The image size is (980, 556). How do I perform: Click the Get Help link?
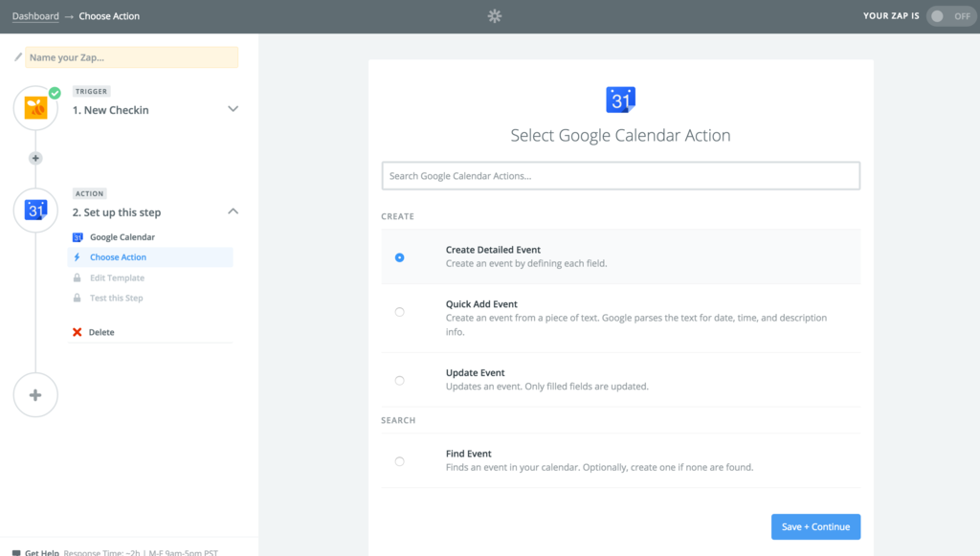42,552
